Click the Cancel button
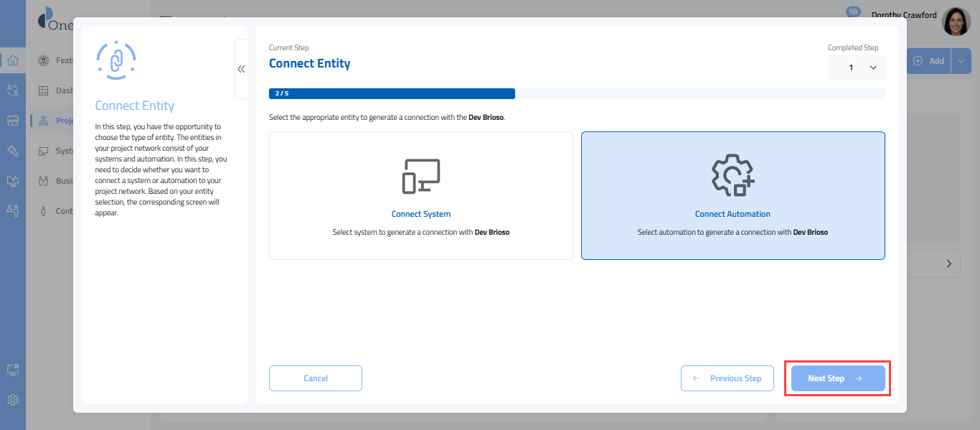The width and height of the screenshot is (980, 430). pyautogui.click(x=316, y=378)
